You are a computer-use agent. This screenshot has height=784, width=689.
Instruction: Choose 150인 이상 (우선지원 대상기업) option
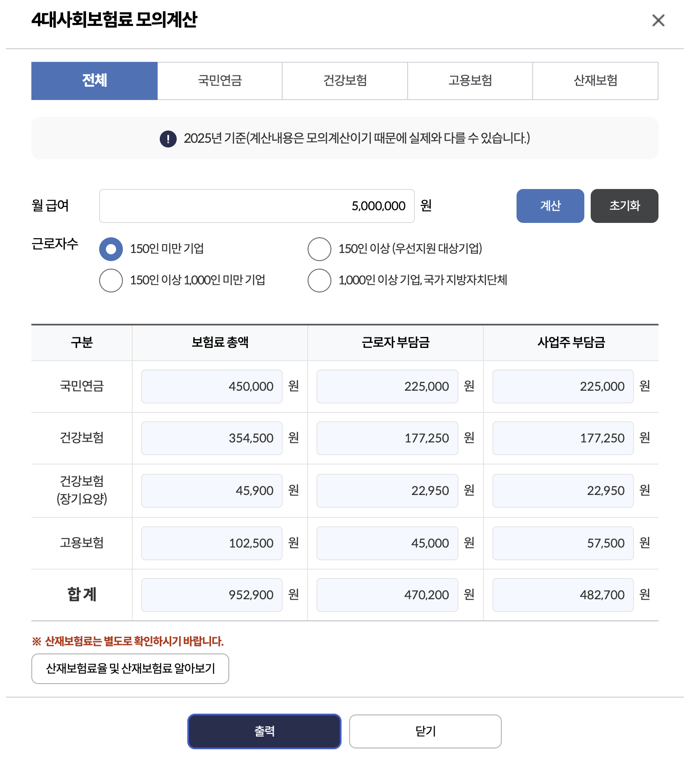point(319,250)
